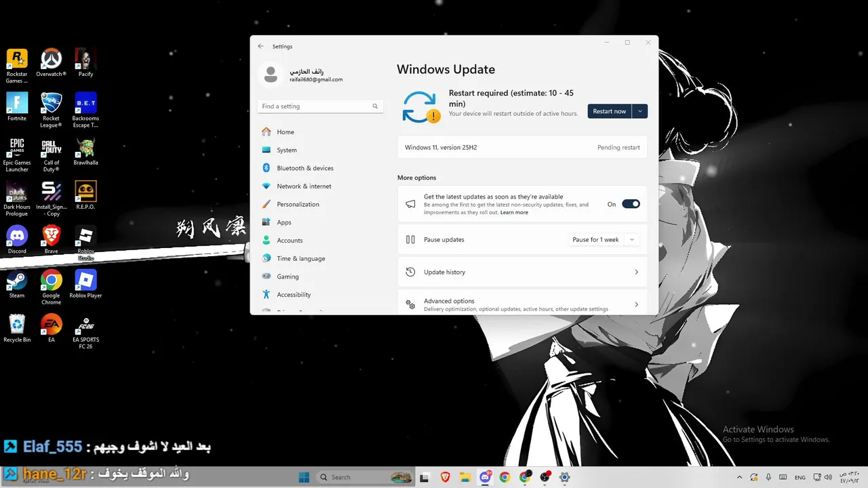This screenshot has width=868, height=488.
Task: Select the R.E.P.O. desktop icon
Action: click(85, 195)
